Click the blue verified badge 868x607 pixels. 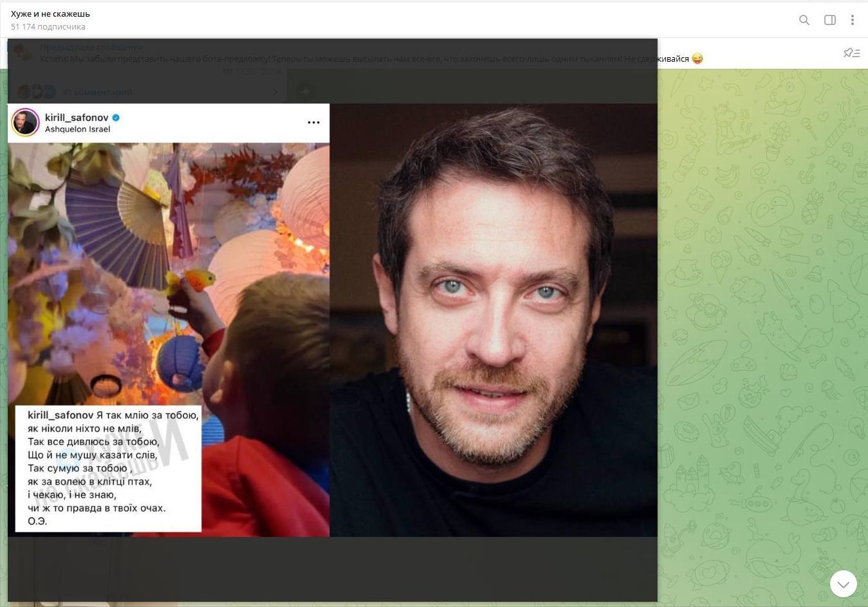tap(116, 118)
